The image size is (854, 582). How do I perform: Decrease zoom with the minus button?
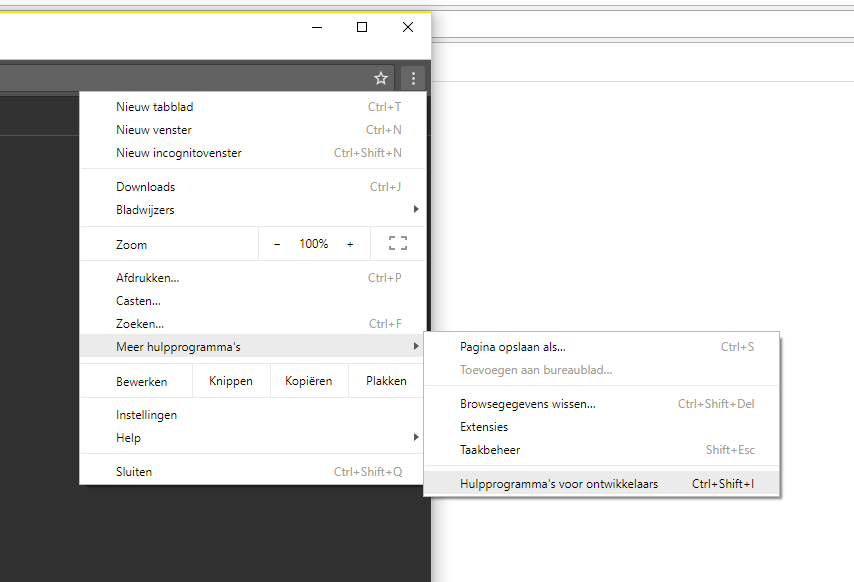[277, 244]
